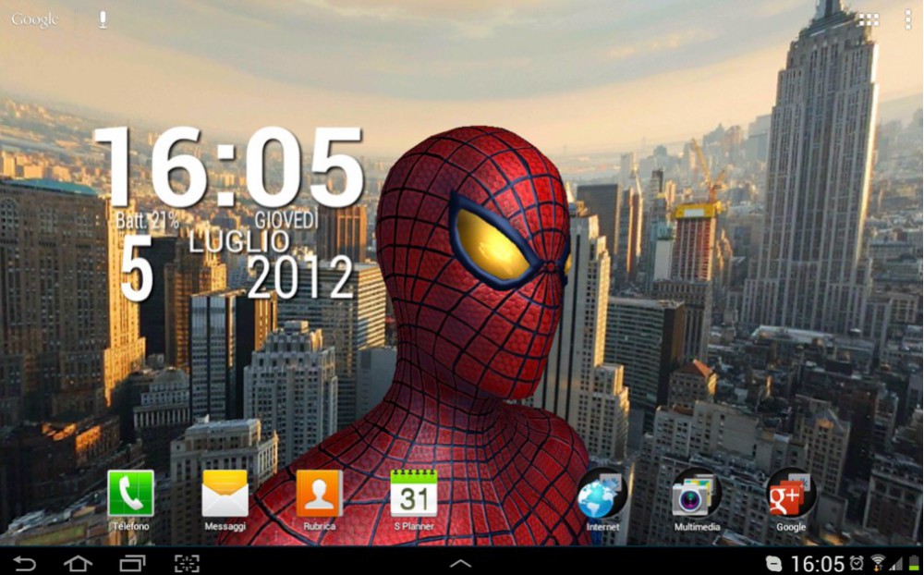Tap the 16:05 clock widget
The width and height of the screenshot is (924, 575).
[228, 167]
